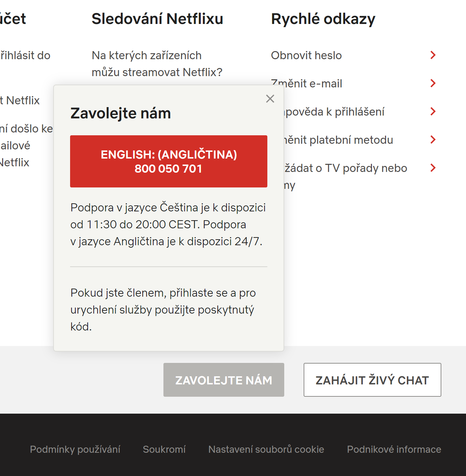Image resolution: width=466 pixels, height=476 pixels.
Task: Open Na kterých zařízeních můžu streamovat Netflix
Action: coord(157,64)
